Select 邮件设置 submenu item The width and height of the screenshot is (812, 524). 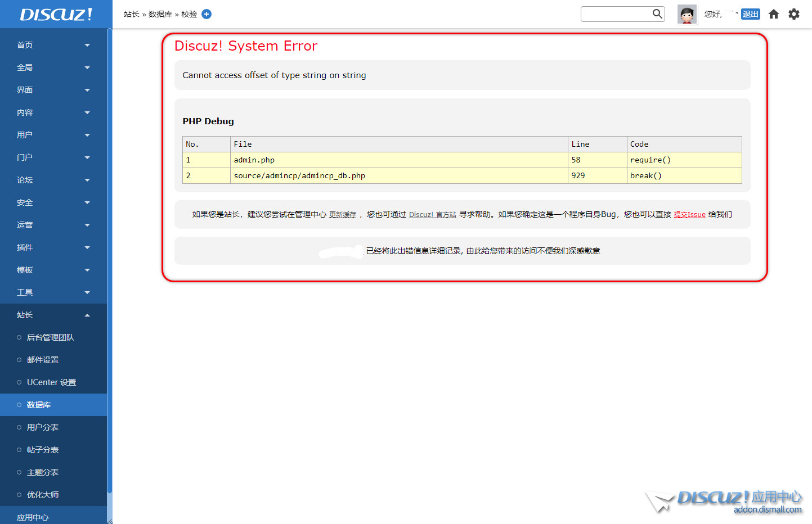(53, 360)
